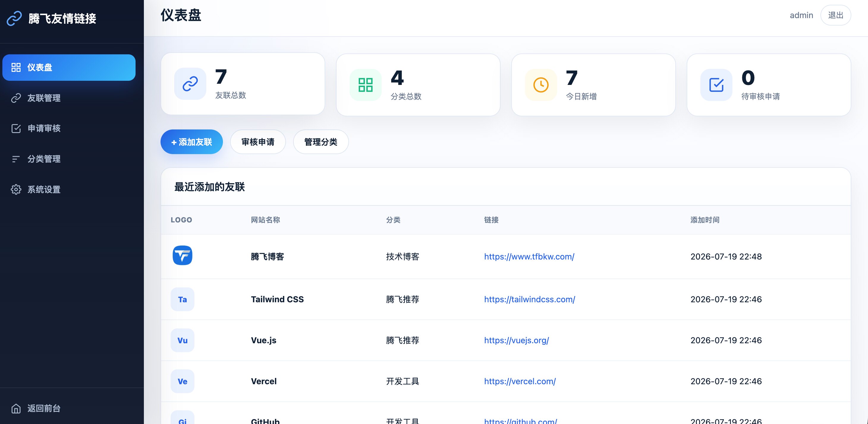Open 仪表盘 in the sidebar
The image size is (868, 424).
(69, 67)
